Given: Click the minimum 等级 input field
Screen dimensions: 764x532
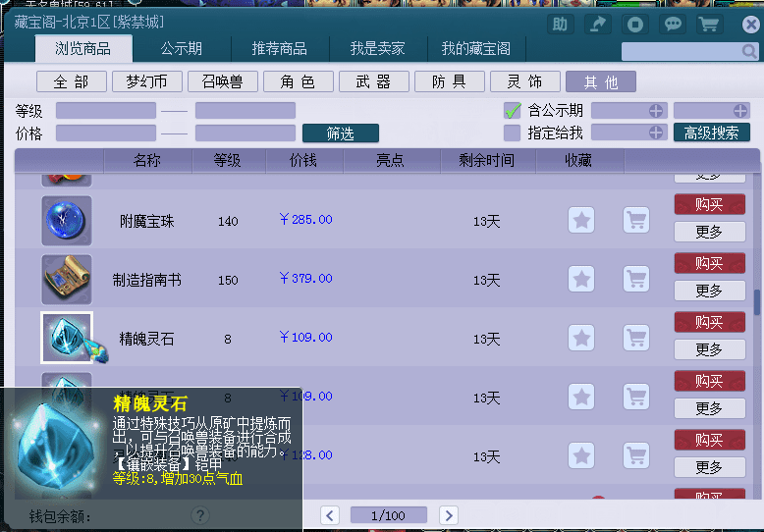Looking at the screenshot, I should click(x=106, y=111).
